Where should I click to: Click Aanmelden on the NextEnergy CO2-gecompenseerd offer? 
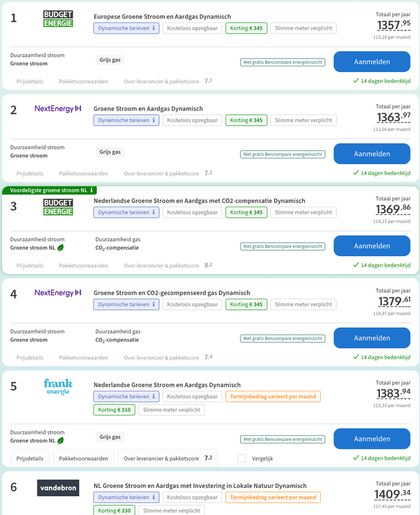(x=372, y=337)
